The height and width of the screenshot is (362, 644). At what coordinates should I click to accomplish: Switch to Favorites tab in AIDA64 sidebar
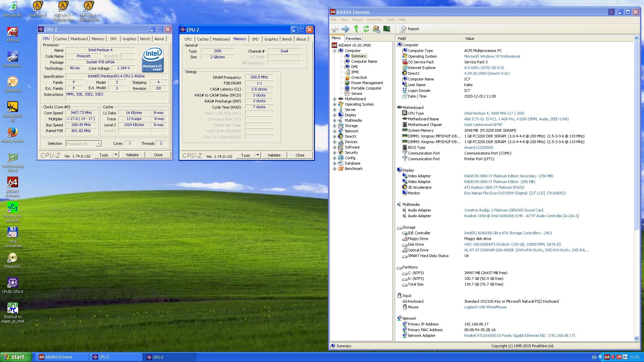(353, 39)
